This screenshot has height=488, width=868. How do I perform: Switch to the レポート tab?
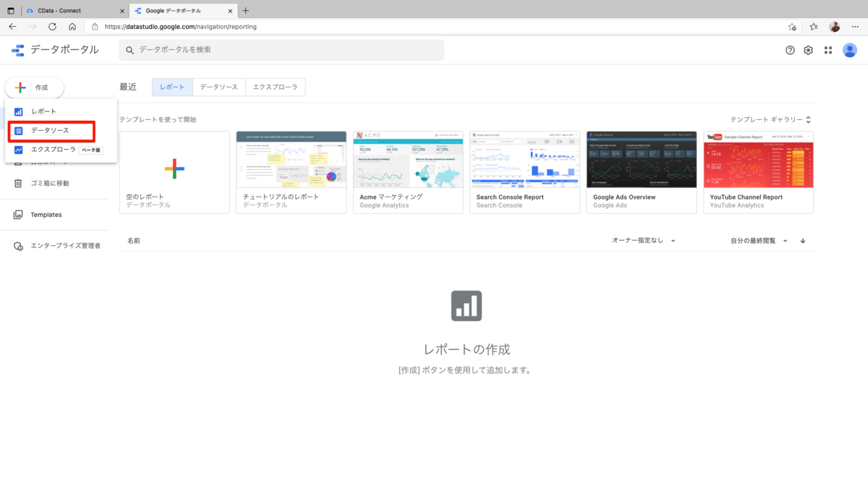tap(172, 87)
